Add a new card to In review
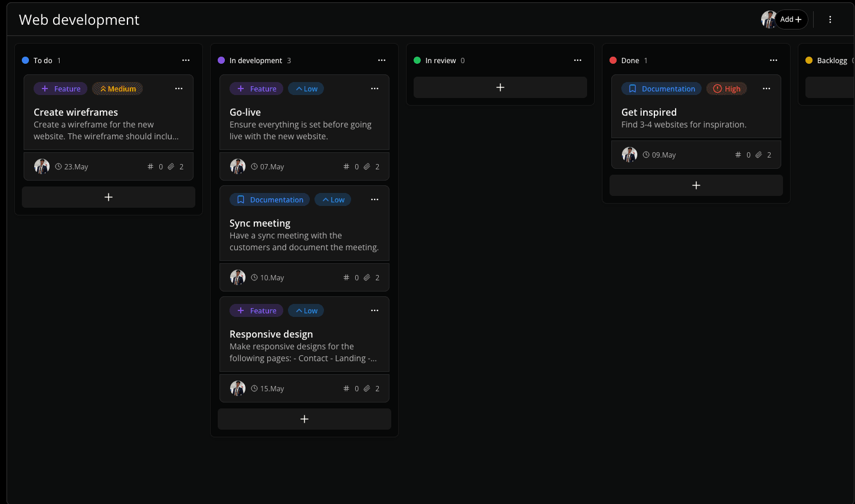 click(x=500, y=87)
